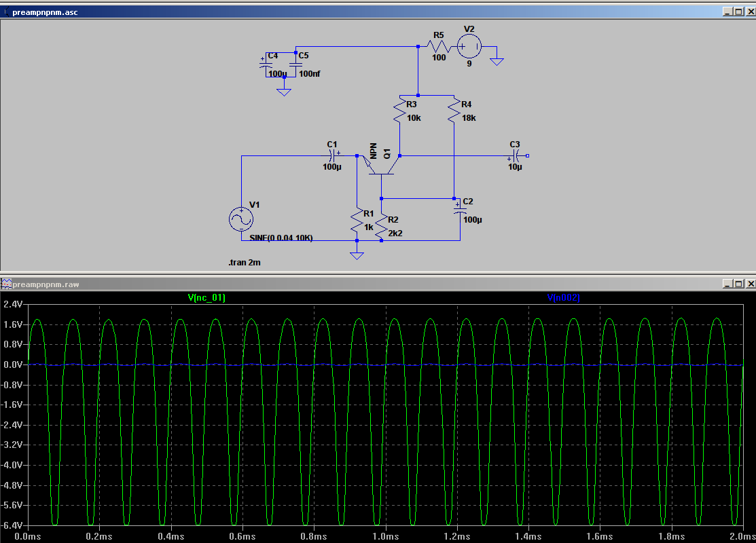Minimize the preampnpnm.asc schematic window
This screenshot has width=756, height=543.
pyautogui.click(x=728, y=12)
